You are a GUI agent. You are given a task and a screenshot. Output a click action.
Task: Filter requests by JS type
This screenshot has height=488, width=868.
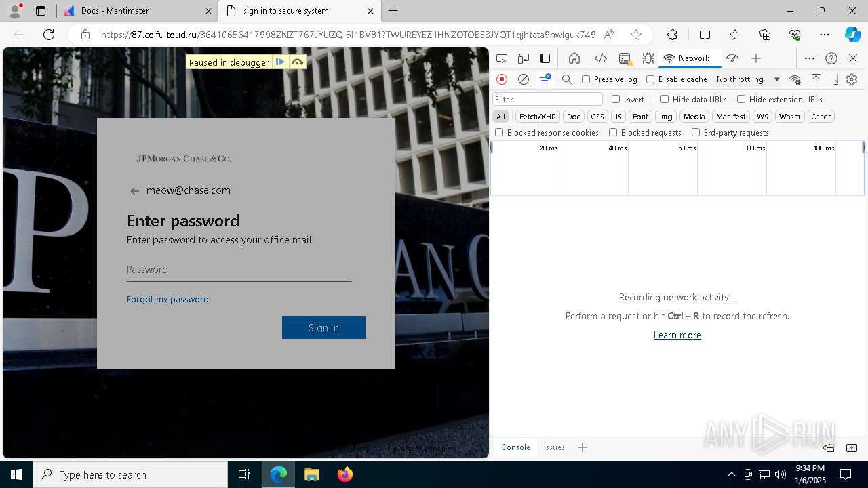click(618, 117)
